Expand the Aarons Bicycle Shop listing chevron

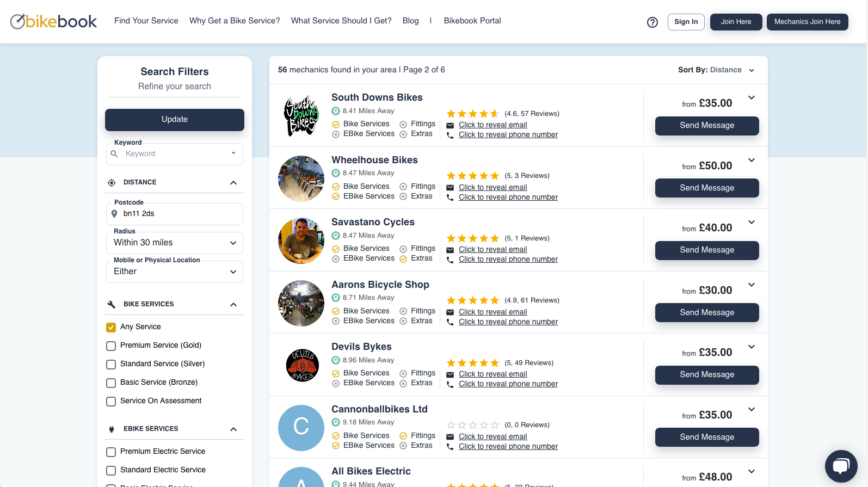click(751, 285)
